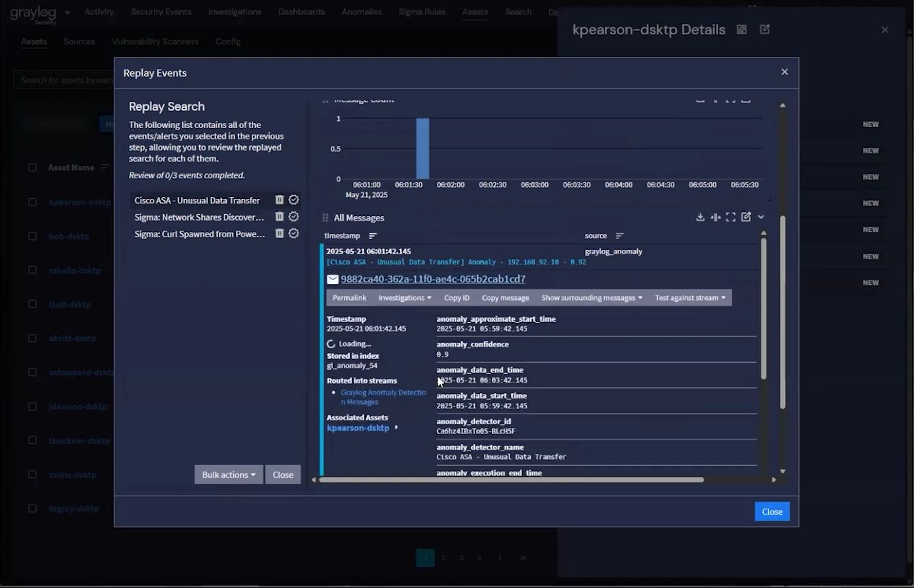Open dashboard icon in kpearson-dsktp Details
914x588 pixels.
[742, 30]
